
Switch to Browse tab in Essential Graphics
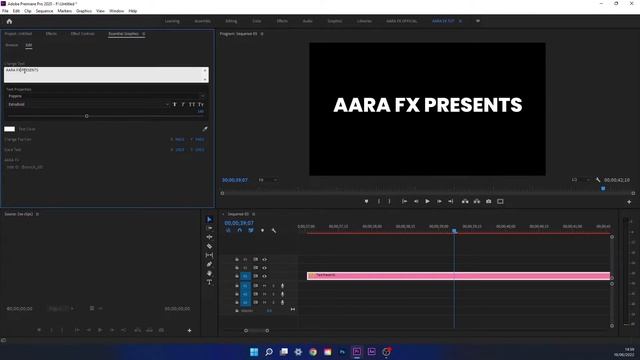[11, 45]
